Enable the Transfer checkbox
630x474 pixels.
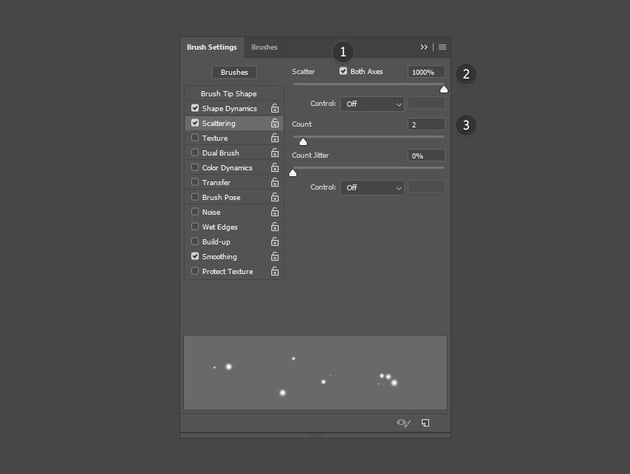pos(195,182)
